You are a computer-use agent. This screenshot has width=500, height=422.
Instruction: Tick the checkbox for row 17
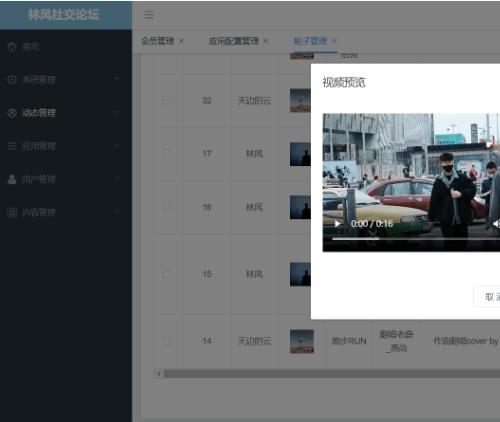coord(167,154)
